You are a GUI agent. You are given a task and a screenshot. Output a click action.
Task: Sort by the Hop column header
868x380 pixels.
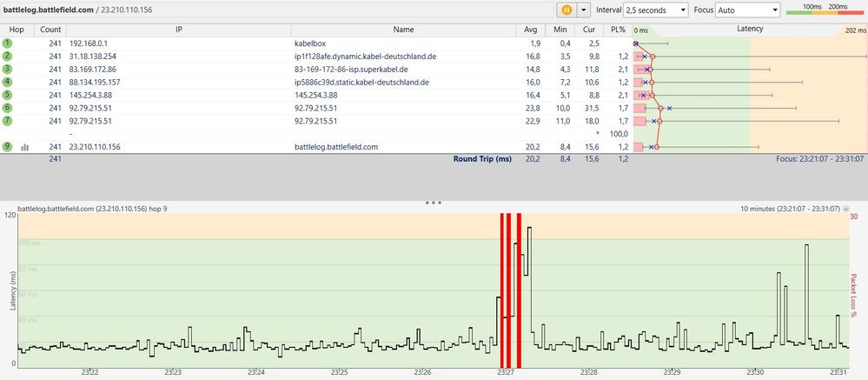pyautogui.click(x=17, y=30)
